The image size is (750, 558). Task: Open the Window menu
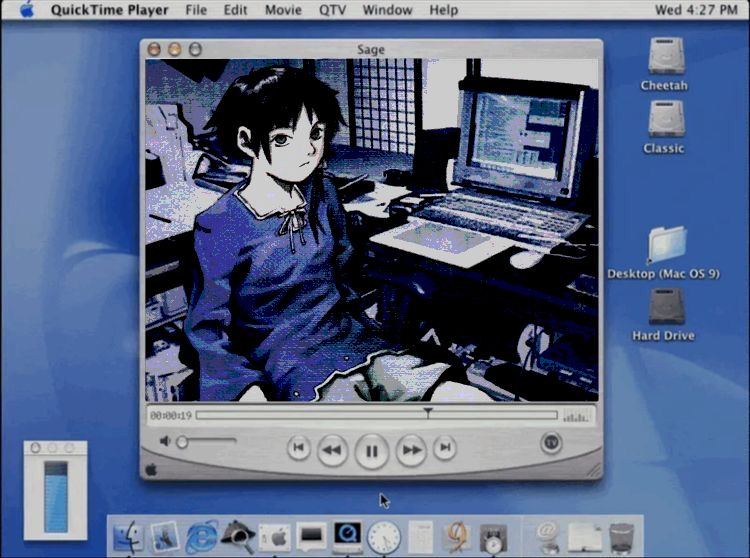coord(386,10)
